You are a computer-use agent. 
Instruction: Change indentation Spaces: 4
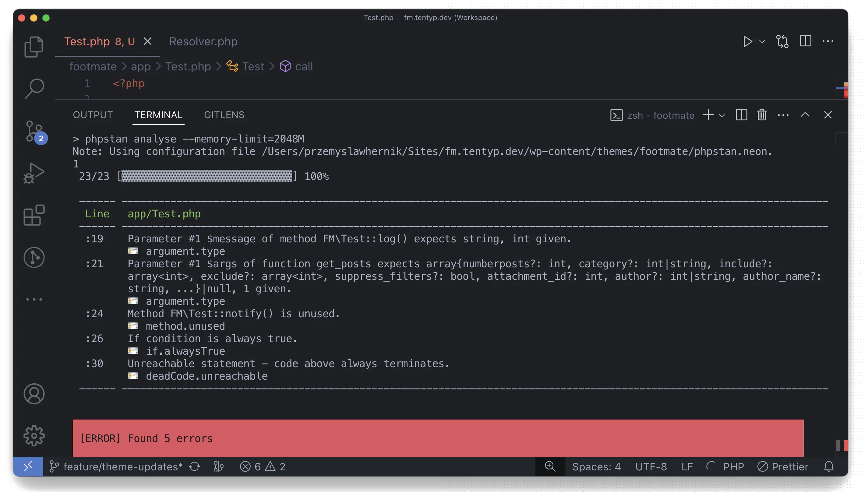[596, 467]
